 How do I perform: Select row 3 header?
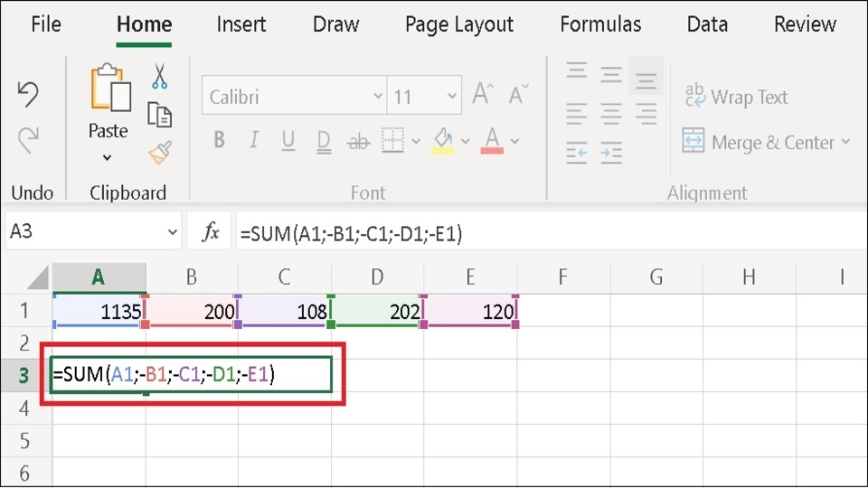[x=25, y=375]
